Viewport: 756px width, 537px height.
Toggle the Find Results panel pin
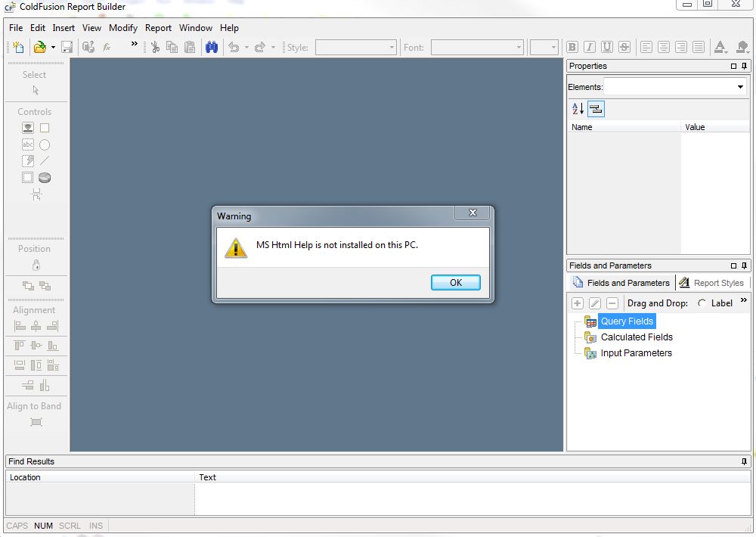[x=745, y=461]
